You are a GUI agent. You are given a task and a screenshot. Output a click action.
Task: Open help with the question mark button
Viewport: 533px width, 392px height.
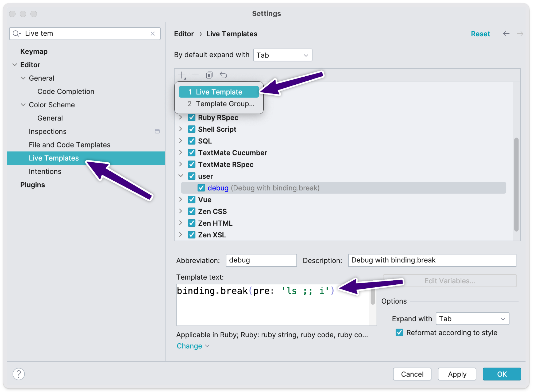19,374
